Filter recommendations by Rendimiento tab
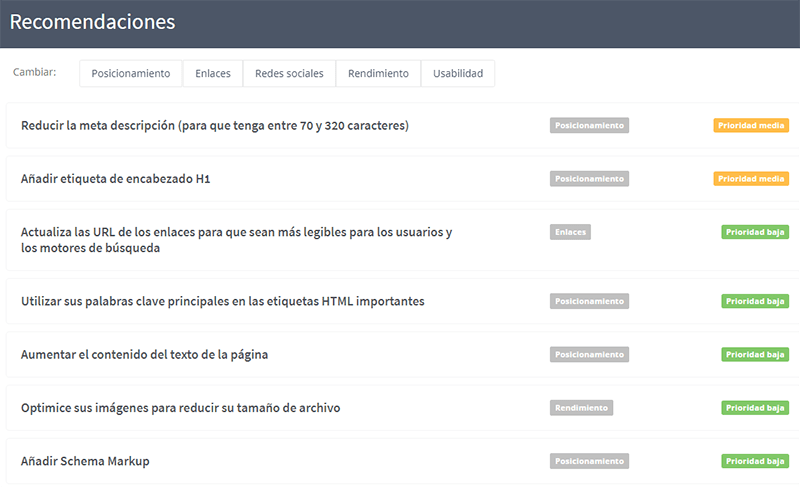This screenshot has width=800, height=487. tap(378, 74)
